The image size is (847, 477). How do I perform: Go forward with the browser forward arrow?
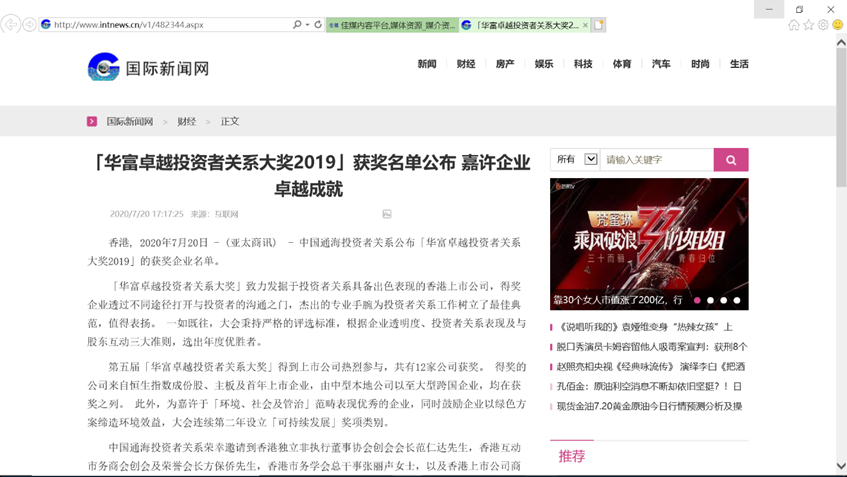pos(30,25)
